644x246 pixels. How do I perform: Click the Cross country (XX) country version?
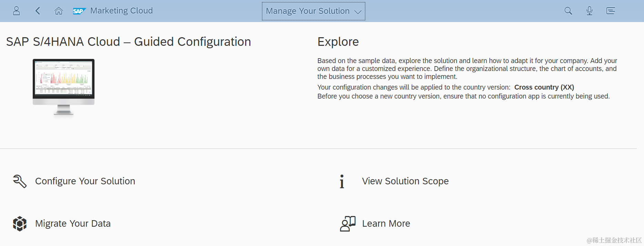pos(544,87)
